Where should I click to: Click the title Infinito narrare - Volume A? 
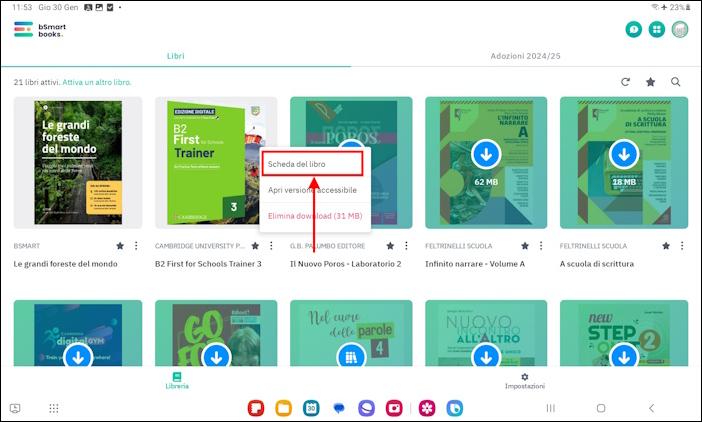(475, 264)
